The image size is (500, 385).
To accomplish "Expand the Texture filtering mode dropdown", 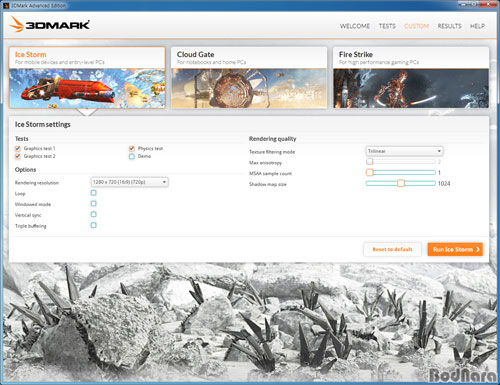I will [404, 151].
